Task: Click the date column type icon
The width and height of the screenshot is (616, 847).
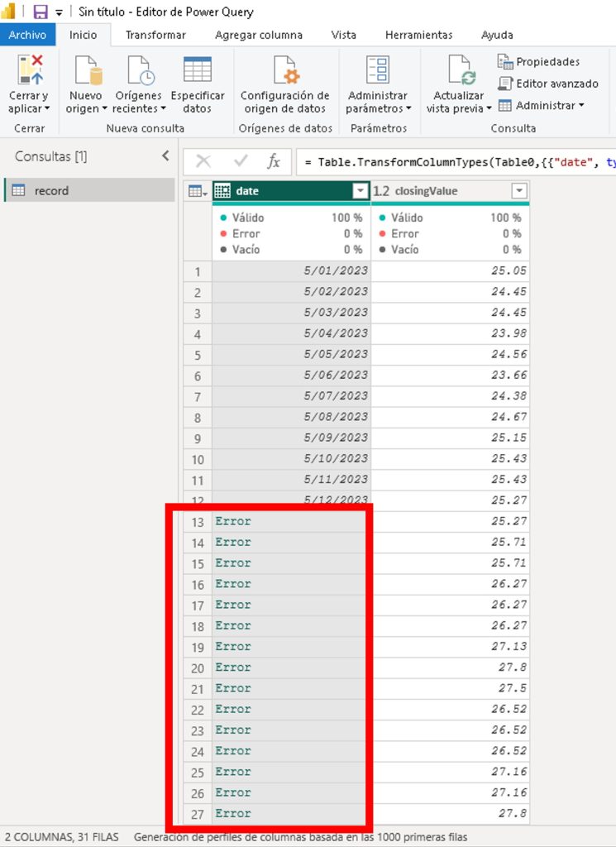Action: (x=222, y=191)
